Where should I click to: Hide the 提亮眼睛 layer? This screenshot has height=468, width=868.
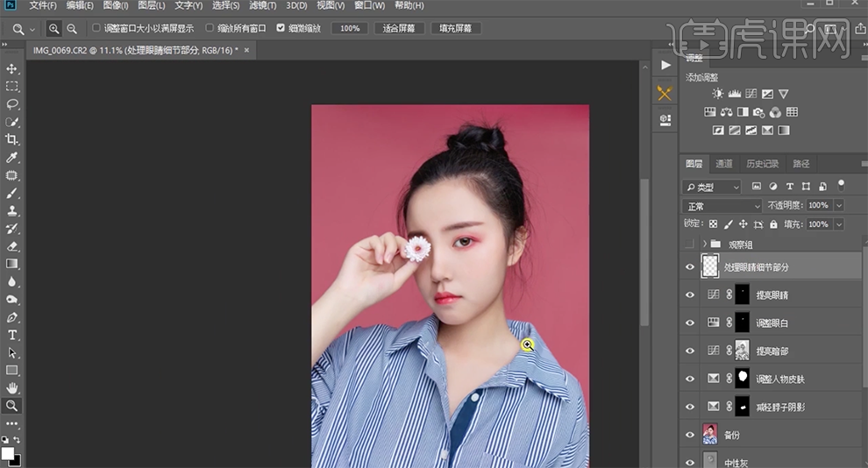pos(690,295)
